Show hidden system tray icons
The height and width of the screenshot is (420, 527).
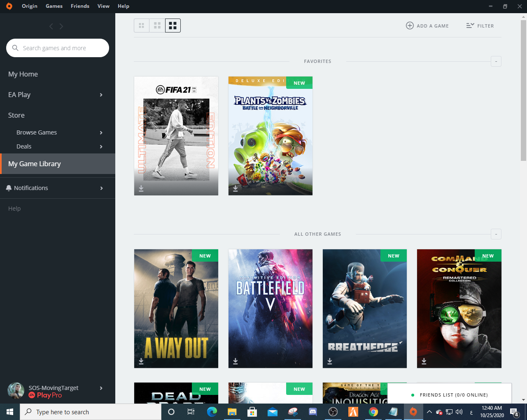[x=429, y=412]
